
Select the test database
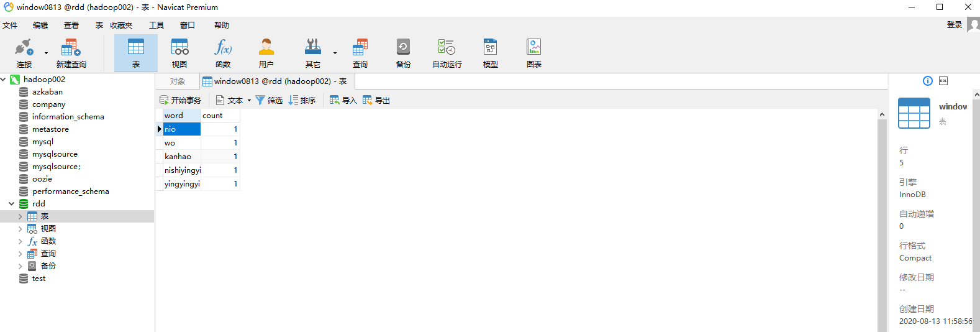tap(39, 279)
